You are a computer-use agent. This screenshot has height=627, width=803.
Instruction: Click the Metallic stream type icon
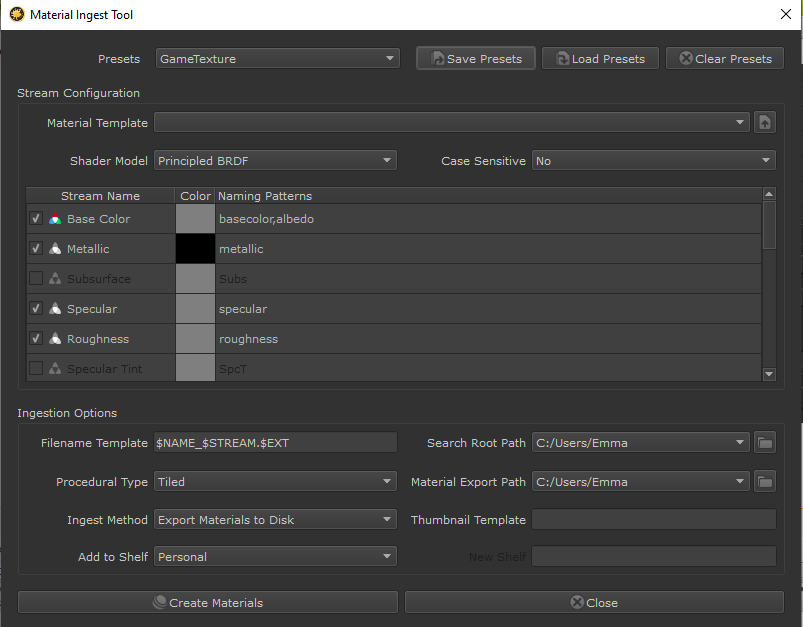click(x=55, y=249)
